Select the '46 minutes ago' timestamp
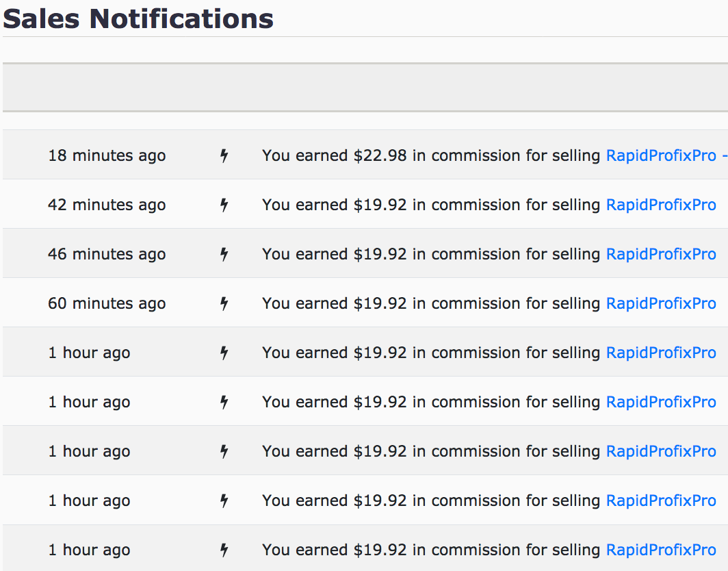 107,254
